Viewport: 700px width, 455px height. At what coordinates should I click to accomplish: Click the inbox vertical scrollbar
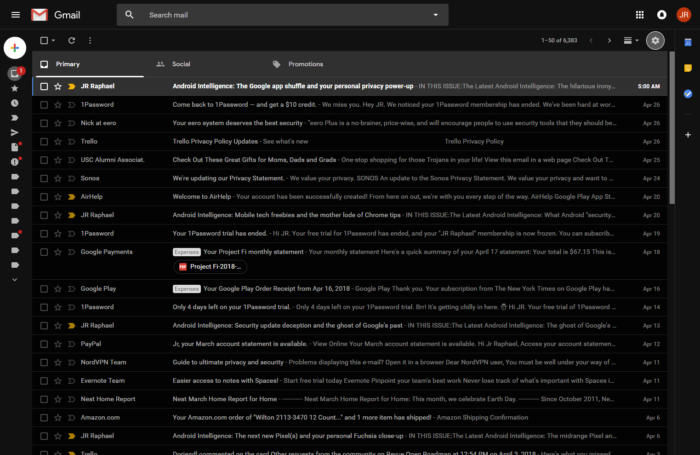pos(671,129)
